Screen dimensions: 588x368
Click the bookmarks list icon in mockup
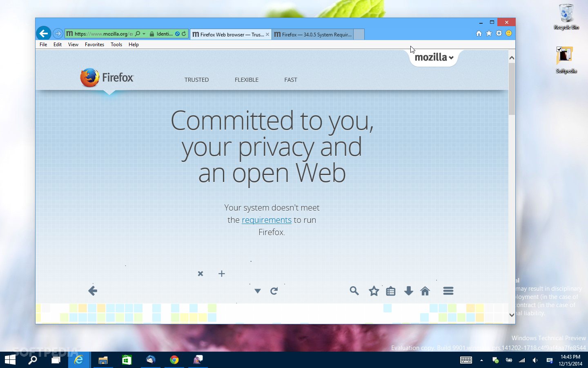(x=391, y=291)
